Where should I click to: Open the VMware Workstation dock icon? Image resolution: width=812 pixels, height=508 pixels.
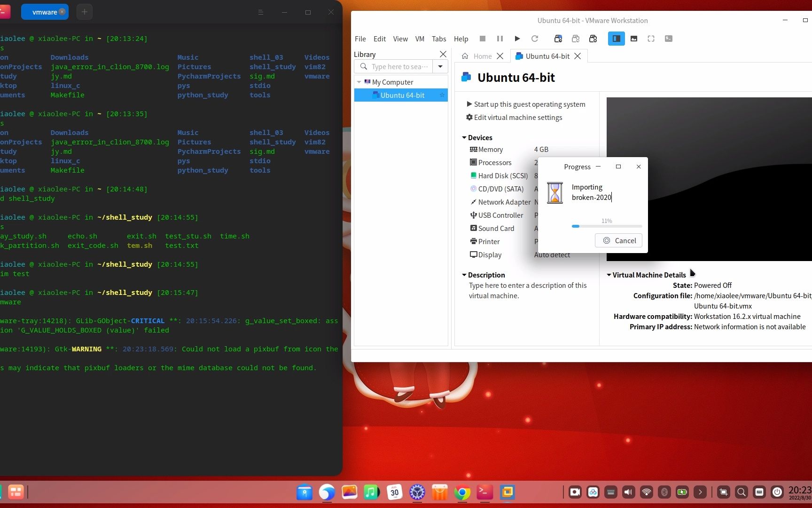[507, 492]
